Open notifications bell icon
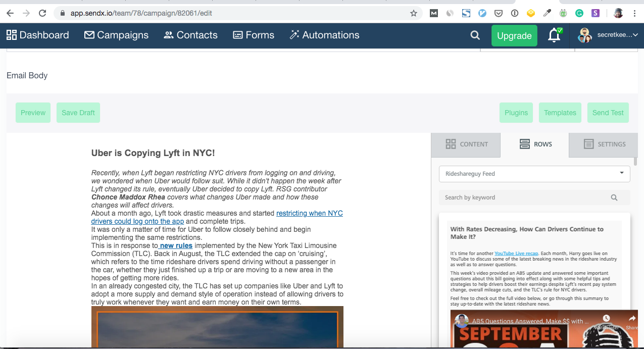 (555, 35)
